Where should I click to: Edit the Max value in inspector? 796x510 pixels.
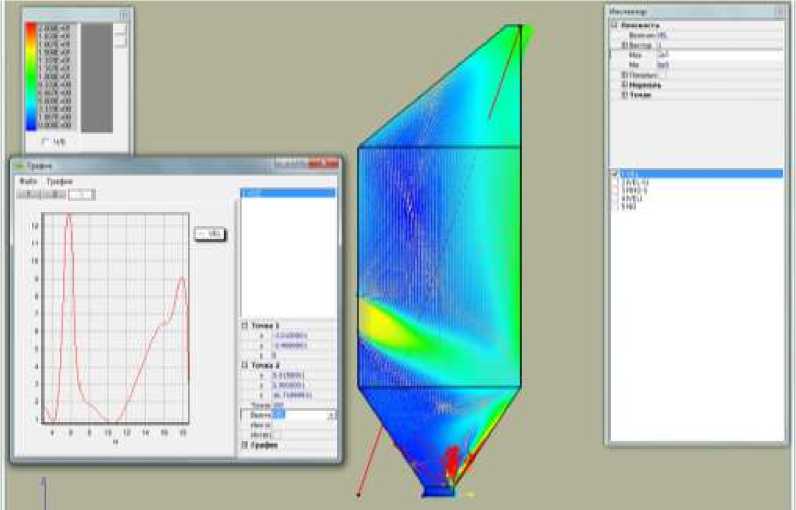tap(719, 55)
